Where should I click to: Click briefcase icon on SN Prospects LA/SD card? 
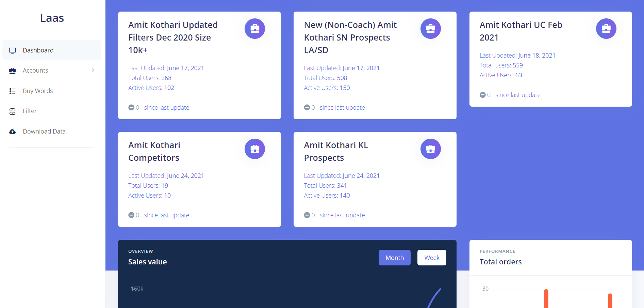[x=431, y=29]
